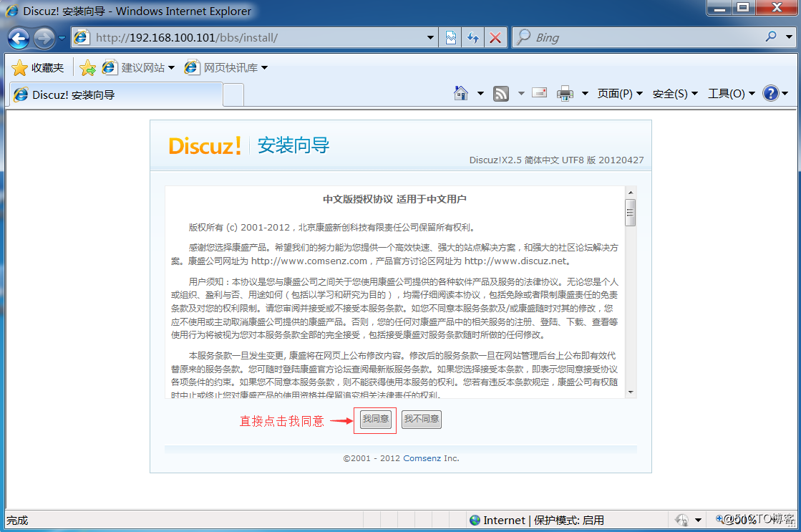Image resolution: width=801 pixels, height=532 pixels.
Task: Go to the Home page icon
Action: [461, 94]
